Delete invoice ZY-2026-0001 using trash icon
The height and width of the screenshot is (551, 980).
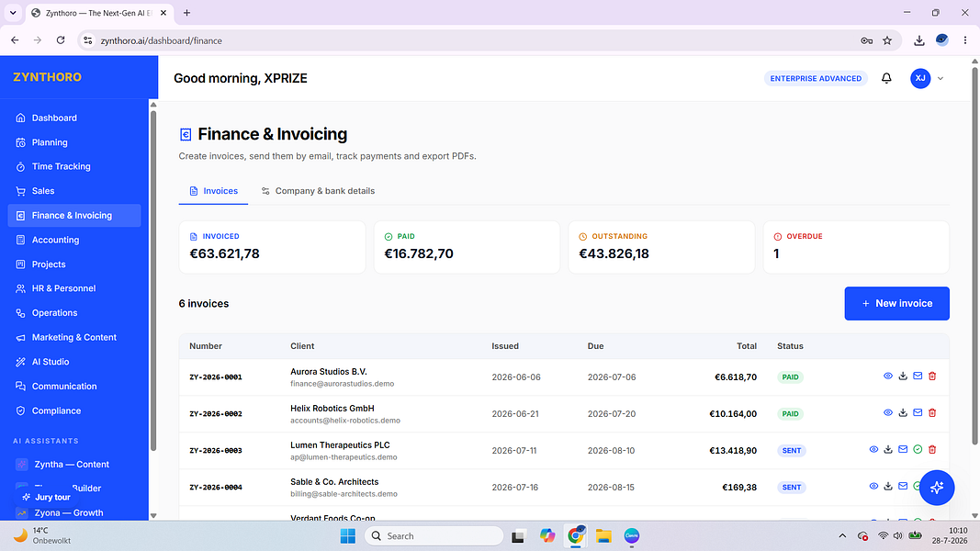932,377
